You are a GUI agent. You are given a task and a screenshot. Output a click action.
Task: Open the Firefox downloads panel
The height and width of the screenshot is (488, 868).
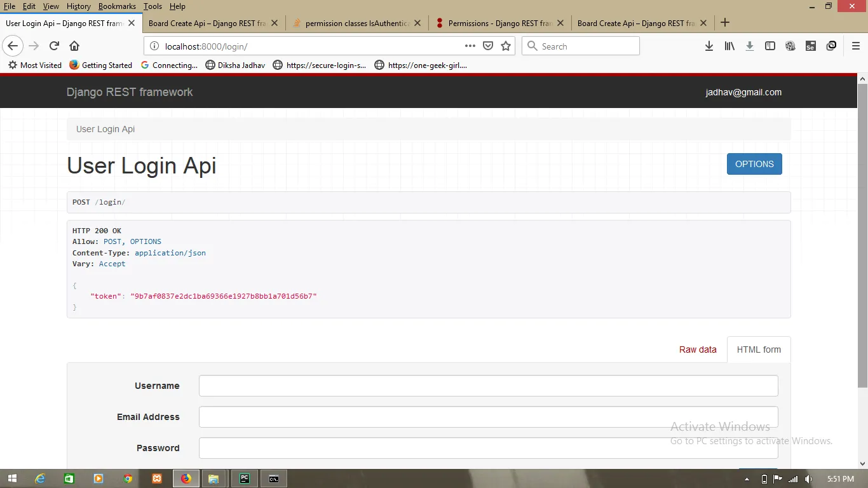click(709, 46)
